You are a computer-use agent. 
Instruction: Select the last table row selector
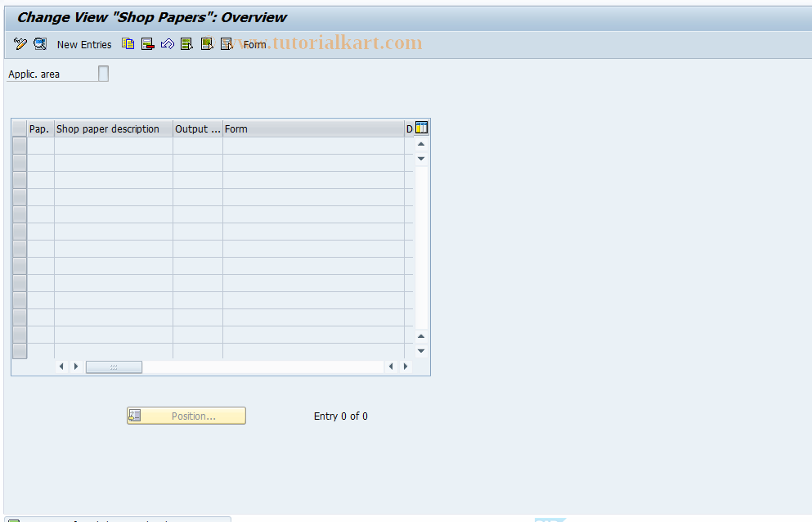[x=20, y=351]
